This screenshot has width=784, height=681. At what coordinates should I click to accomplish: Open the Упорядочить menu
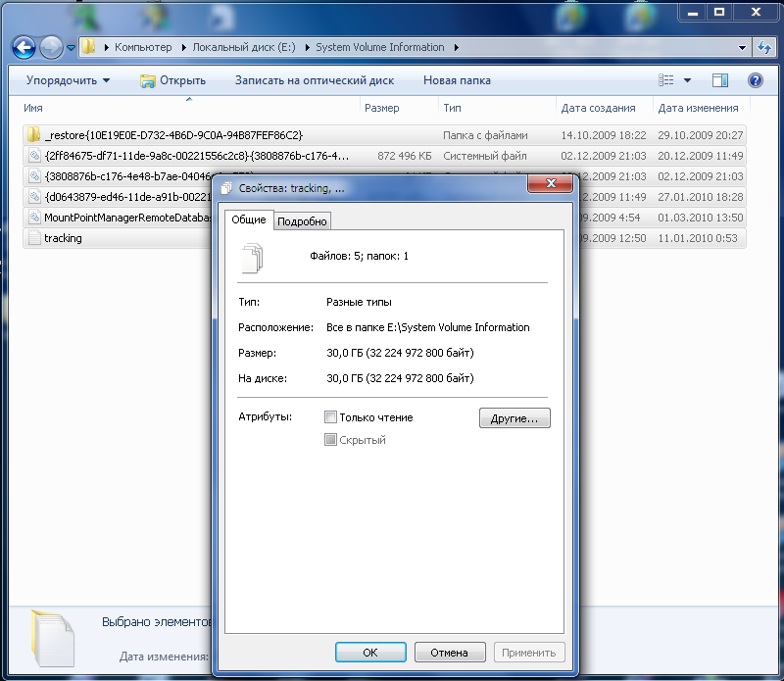coord(68,80)
